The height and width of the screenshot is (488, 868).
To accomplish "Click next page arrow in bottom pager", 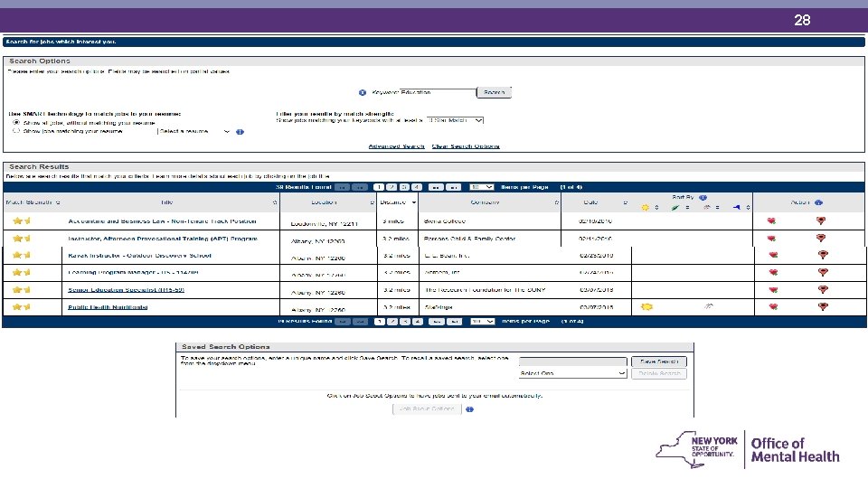I will point(436,322).
